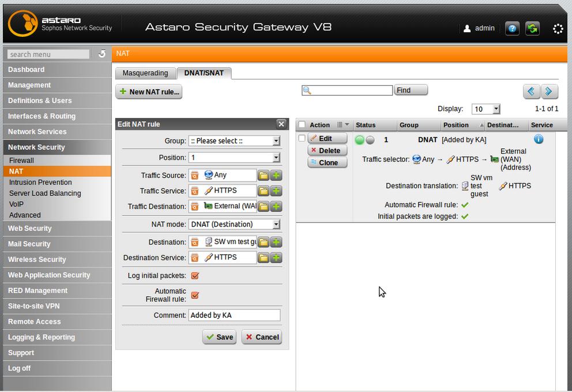The height and width of the screenshot is (392, 572).
Task: Open the Advanced submenu item
Action: pos(57,215)
